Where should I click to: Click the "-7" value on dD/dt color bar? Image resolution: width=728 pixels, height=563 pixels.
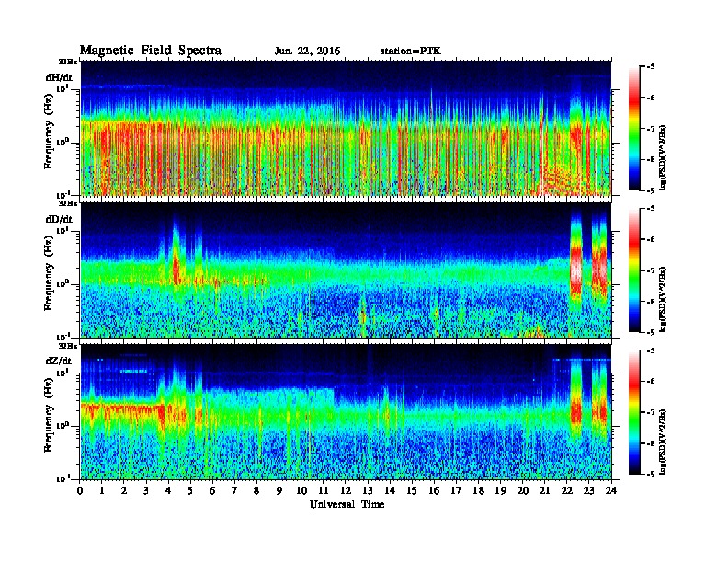point(651,270)
